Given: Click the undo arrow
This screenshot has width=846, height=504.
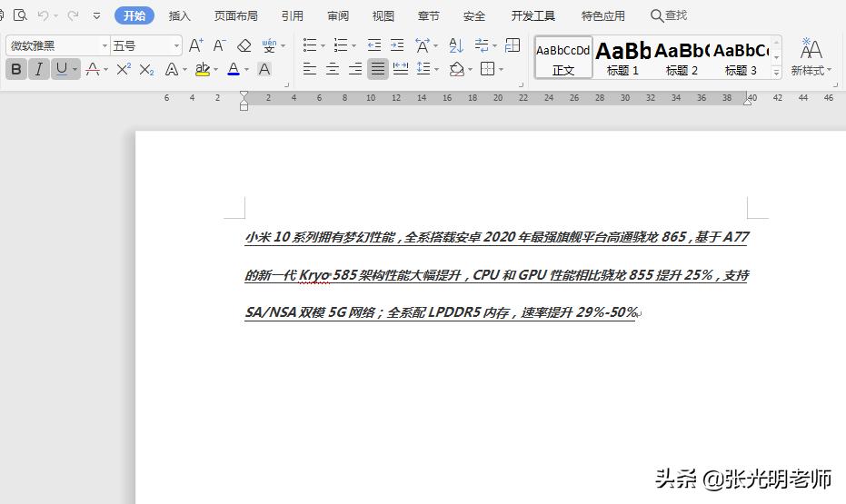Looking at the screenshot, I should [x=44, y=15].
